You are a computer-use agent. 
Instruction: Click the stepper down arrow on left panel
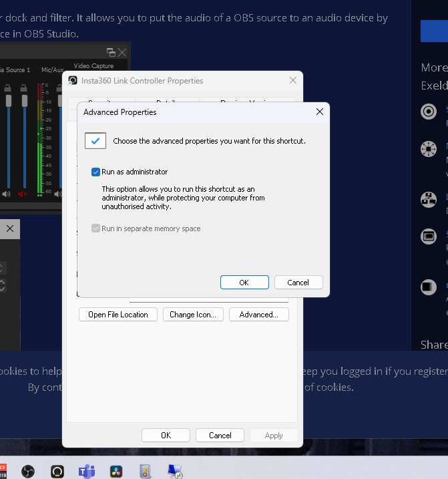click(x=2, y=289)
